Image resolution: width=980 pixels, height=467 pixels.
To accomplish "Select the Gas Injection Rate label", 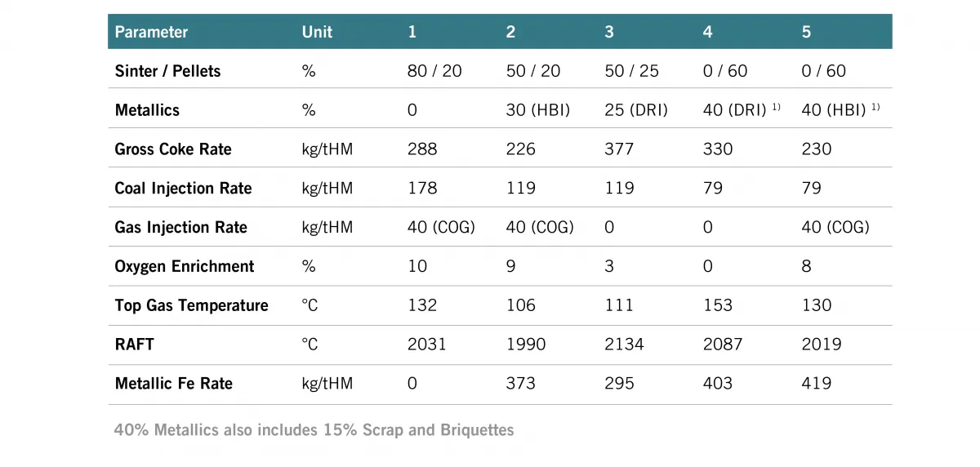I will (180, 228).
